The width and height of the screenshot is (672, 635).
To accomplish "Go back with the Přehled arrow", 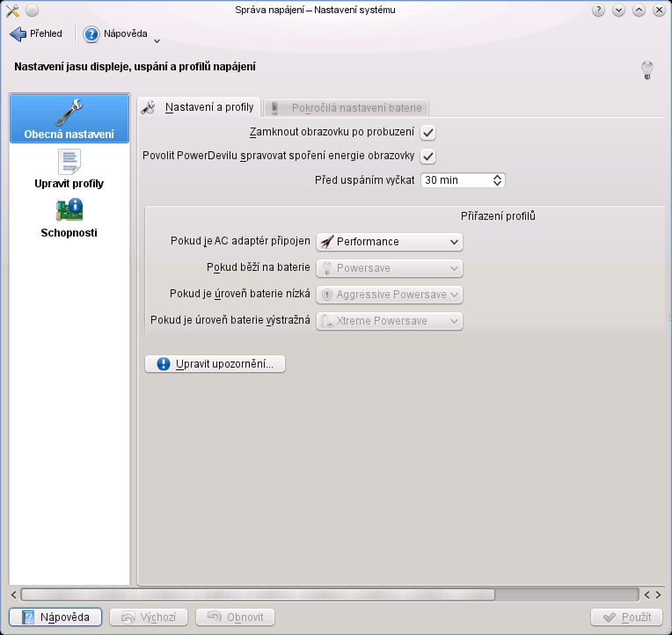I will click(36, 33).
